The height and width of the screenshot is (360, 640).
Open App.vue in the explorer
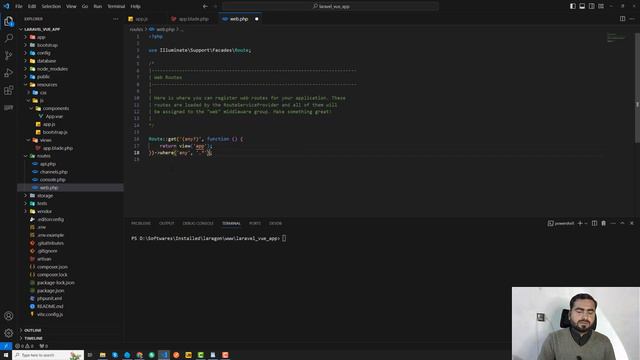(54, 116)
